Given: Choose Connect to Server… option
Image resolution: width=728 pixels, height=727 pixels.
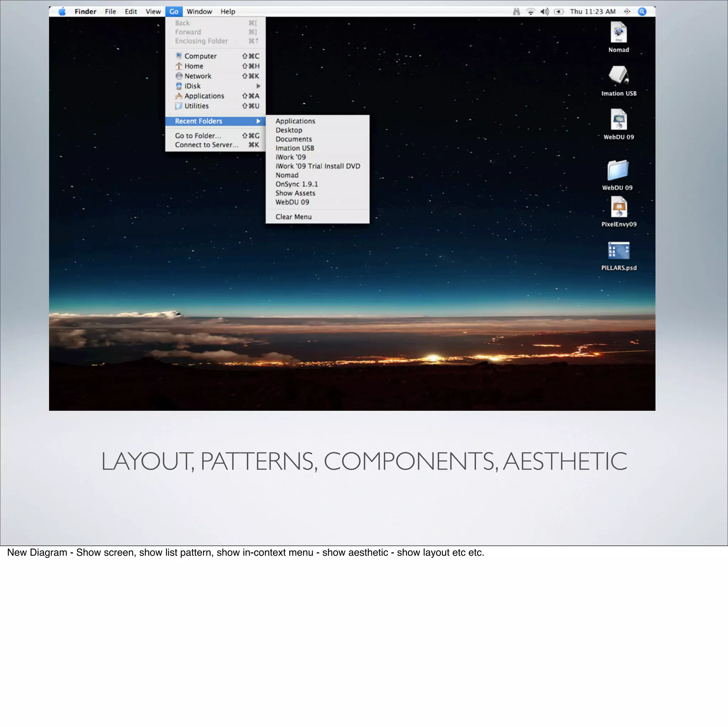Looking at the screenshot, I should (207, 145).
